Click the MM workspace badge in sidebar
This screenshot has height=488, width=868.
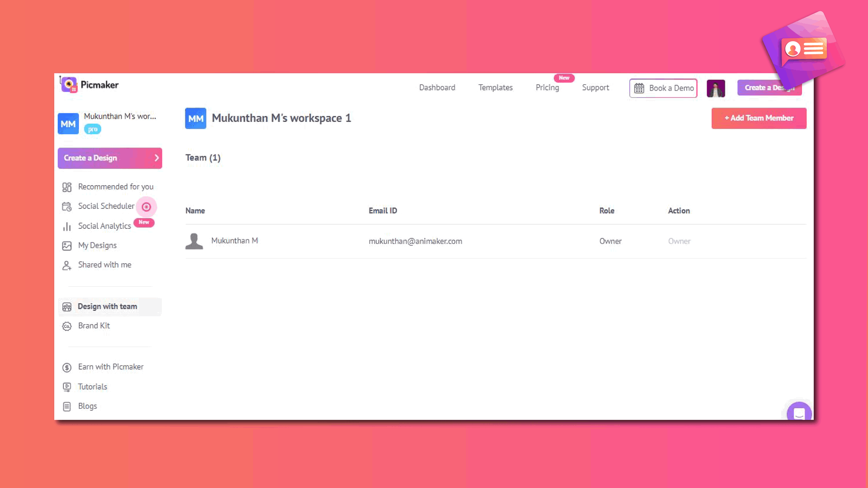pos(68,124)
